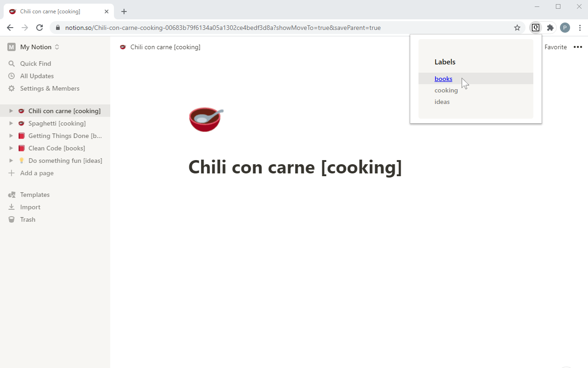Open Chrome three-dot menu

pos(580,28)
